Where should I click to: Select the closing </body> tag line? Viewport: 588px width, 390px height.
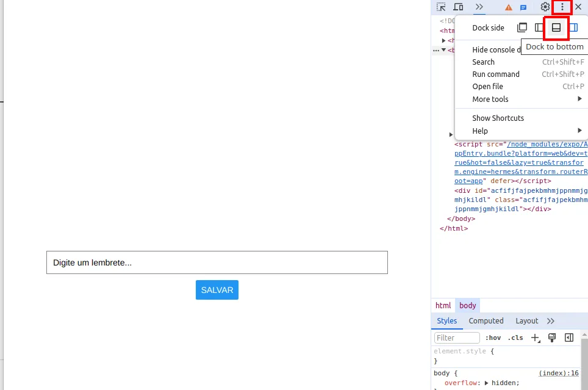(461, 218)
